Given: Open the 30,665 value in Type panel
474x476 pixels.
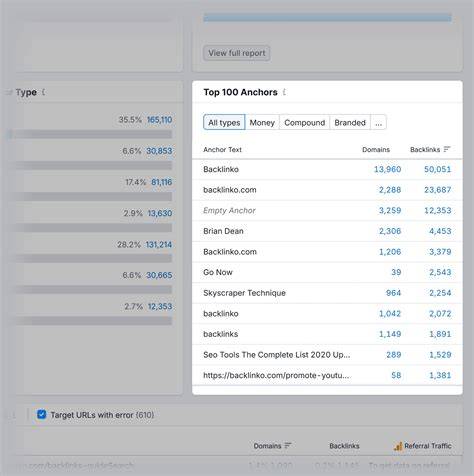Looking at the screenshot, I should pos(159,275).
